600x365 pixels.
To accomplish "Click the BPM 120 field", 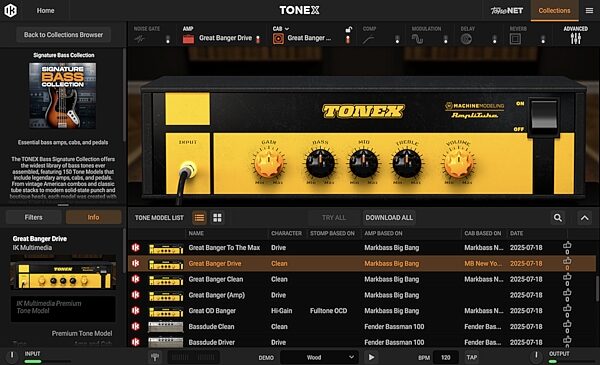I will pos(446,357).
